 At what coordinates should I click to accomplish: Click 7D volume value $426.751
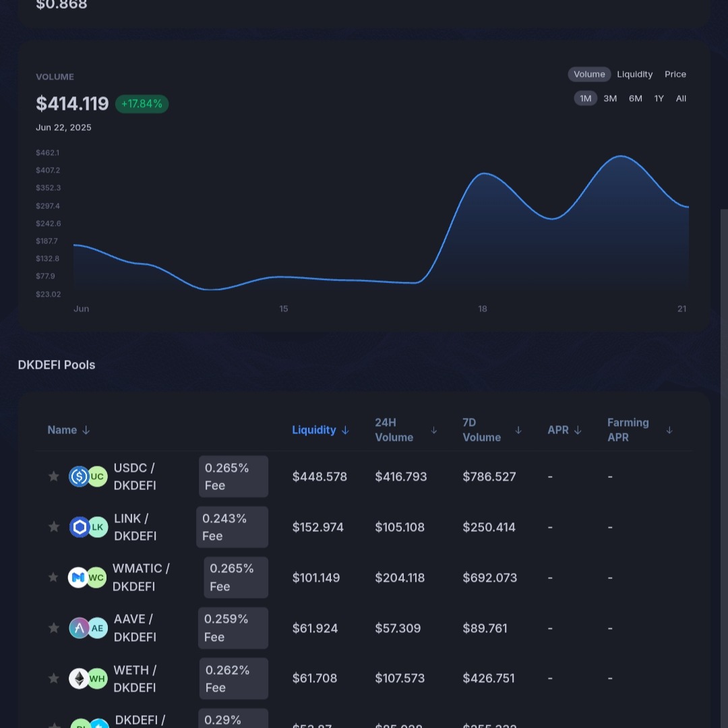point(489,678)
